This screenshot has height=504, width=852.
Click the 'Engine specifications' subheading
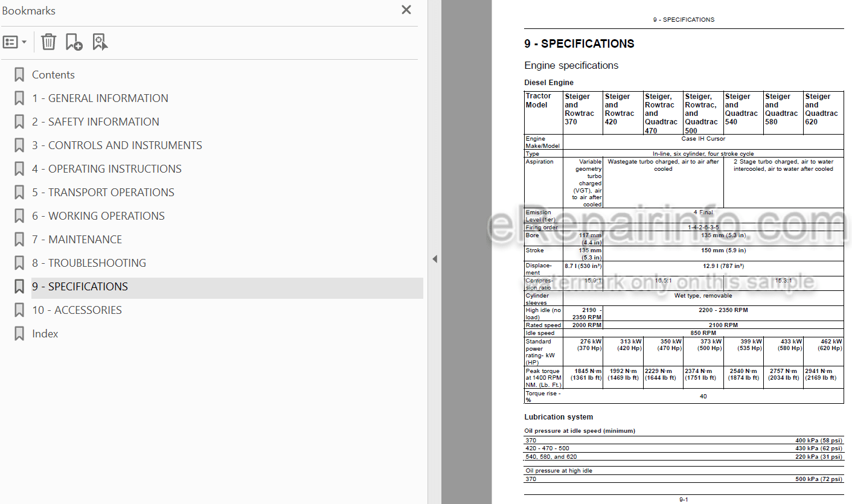tap(571, 65)
